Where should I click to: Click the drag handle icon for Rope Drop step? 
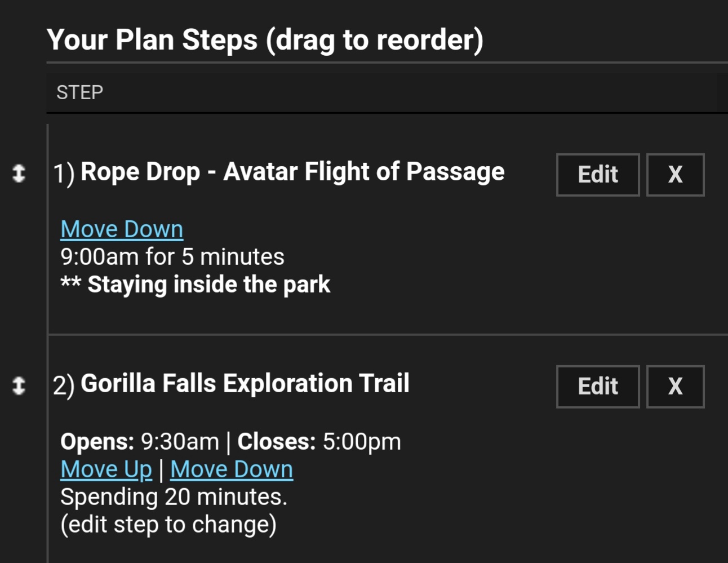click(19, 173)
